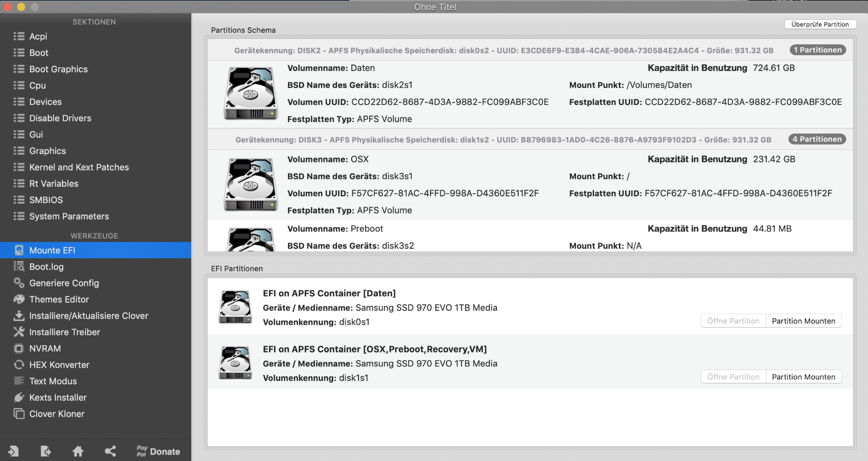Open the HEX Konverter icon
Viewport: 868px width, 461px height.
19,365
